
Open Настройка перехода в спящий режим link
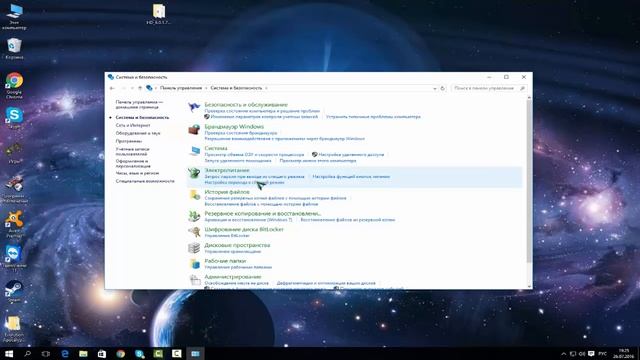coord(244,182)
